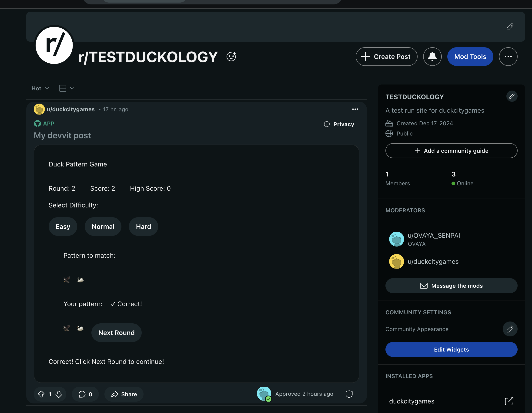Edit the TESTDUCKOLOGY sidebar description pencil

click(x=512, y=96)
